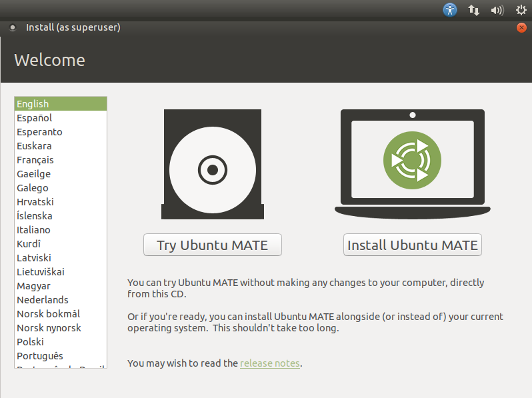532x398 pixels.
Task: Open the sound volume indicator
Action: (x=497, y=10)
